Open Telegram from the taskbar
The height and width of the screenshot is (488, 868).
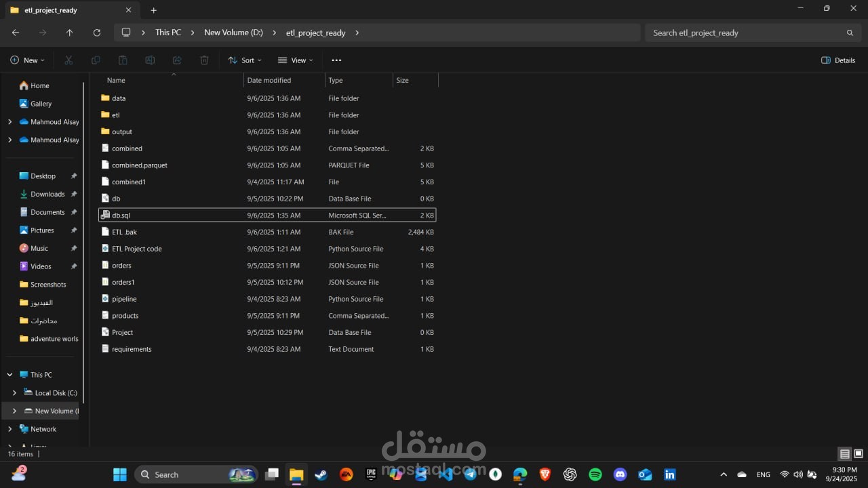click(470, 474)
